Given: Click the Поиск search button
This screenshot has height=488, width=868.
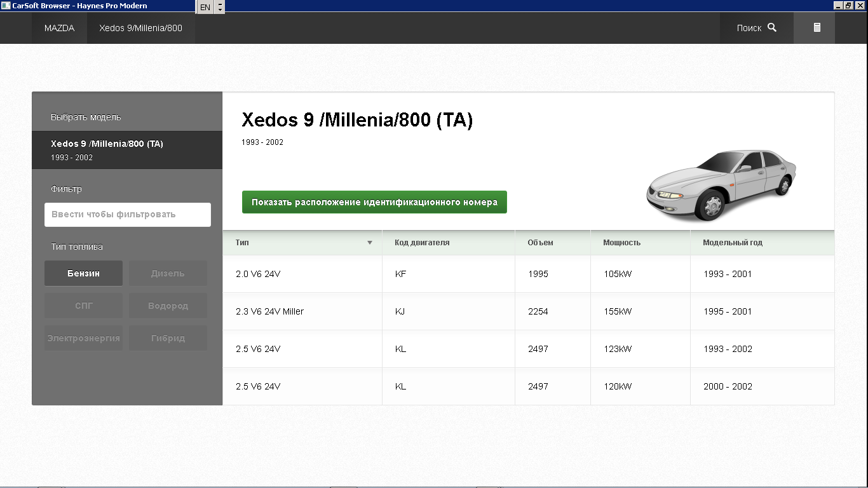Looking at the screenshot, I should [757, 28].
